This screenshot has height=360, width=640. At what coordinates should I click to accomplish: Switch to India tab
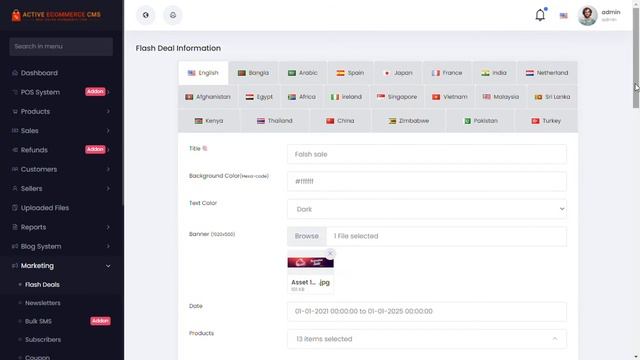click(494, 73)
